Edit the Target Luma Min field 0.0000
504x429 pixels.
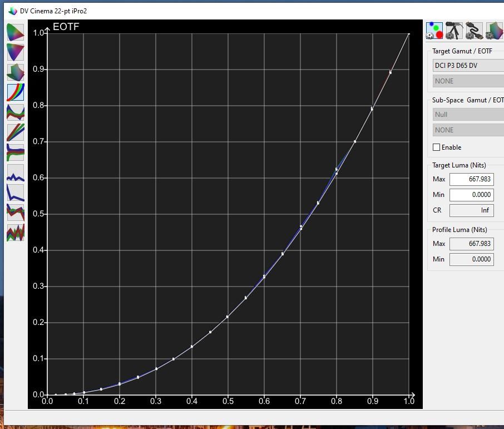click(472, 195)
